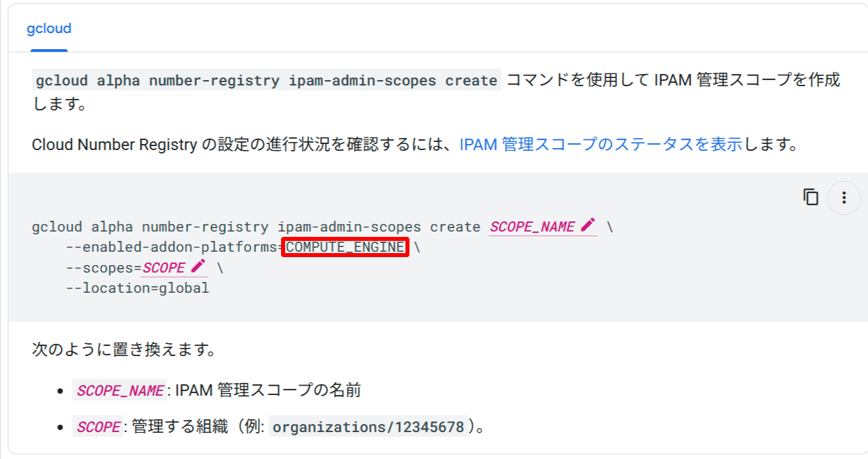This screenshot has width=868, height=459.
Task: Select the gcloud tab
Action: click(49, 29)
